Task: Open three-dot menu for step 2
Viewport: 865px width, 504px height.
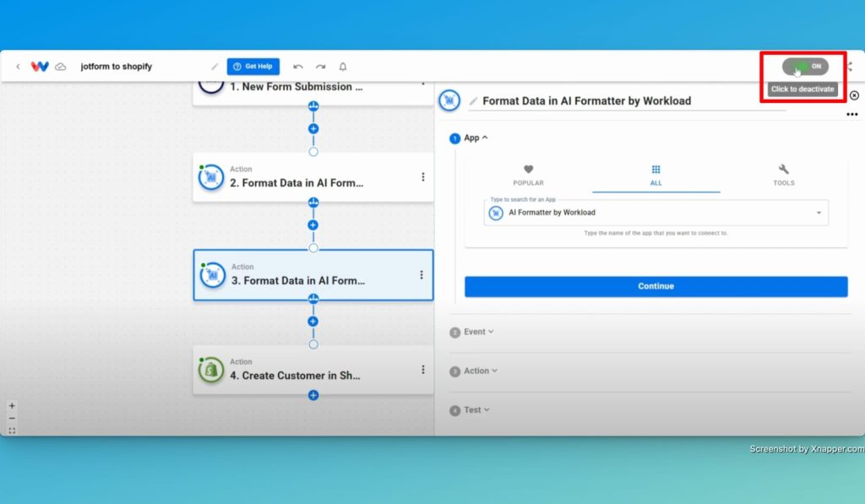Action: [423, 177]
